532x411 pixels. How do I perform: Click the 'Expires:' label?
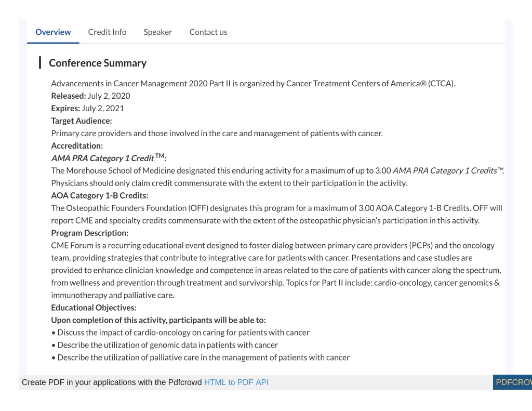point(65,108)
